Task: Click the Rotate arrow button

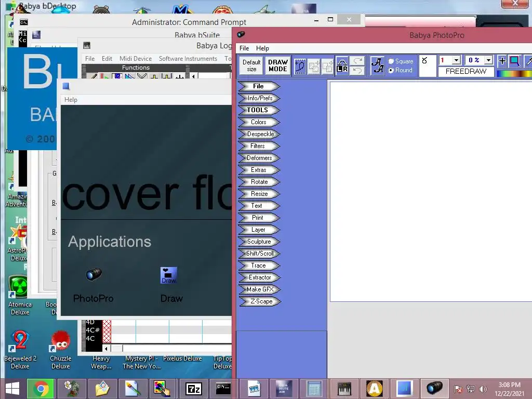Action: [259, 182]
